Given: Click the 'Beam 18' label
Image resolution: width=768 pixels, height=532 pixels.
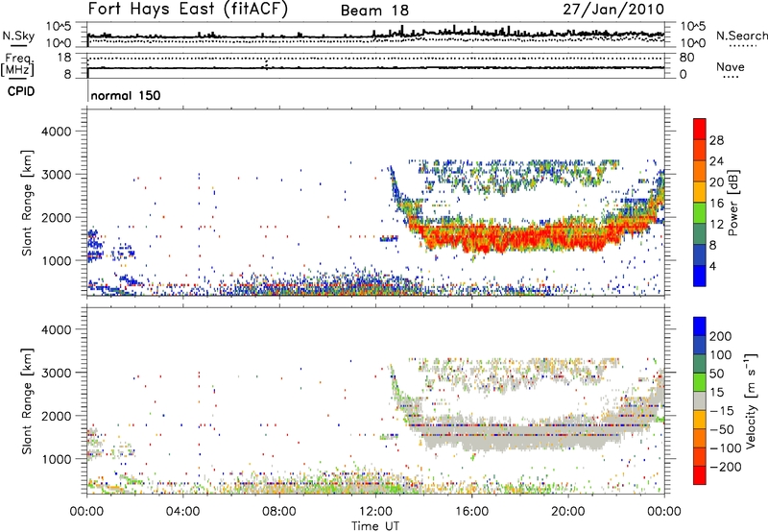Looking at the screenshot, I should coord(374,11).
